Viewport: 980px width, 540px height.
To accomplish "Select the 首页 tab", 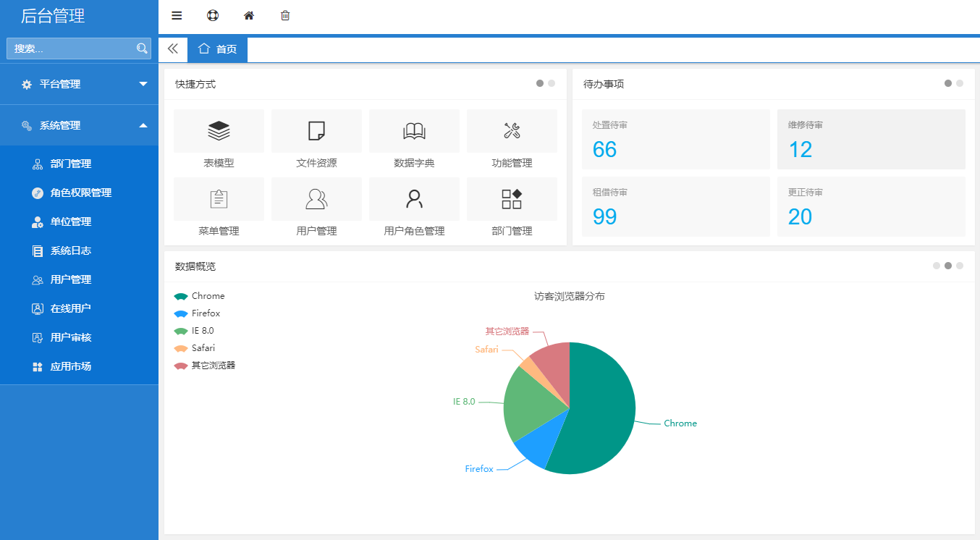I will pos(218,49).
